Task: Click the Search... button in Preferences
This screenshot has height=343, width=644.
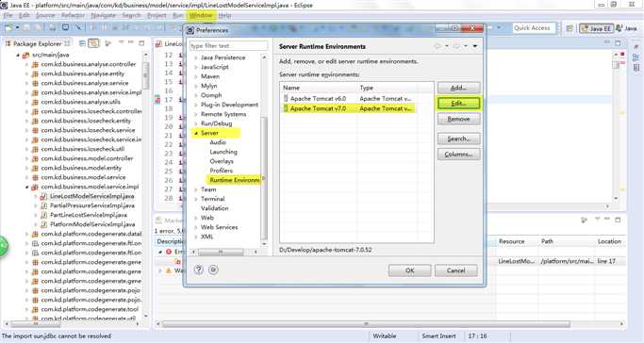Action: click(x=458, y=139)
